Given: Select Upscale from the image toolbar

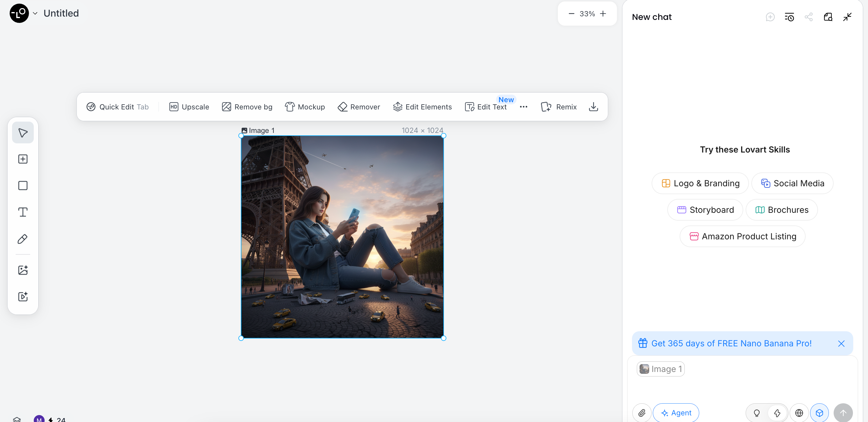Looking at the screenshot, I should 189,106.
